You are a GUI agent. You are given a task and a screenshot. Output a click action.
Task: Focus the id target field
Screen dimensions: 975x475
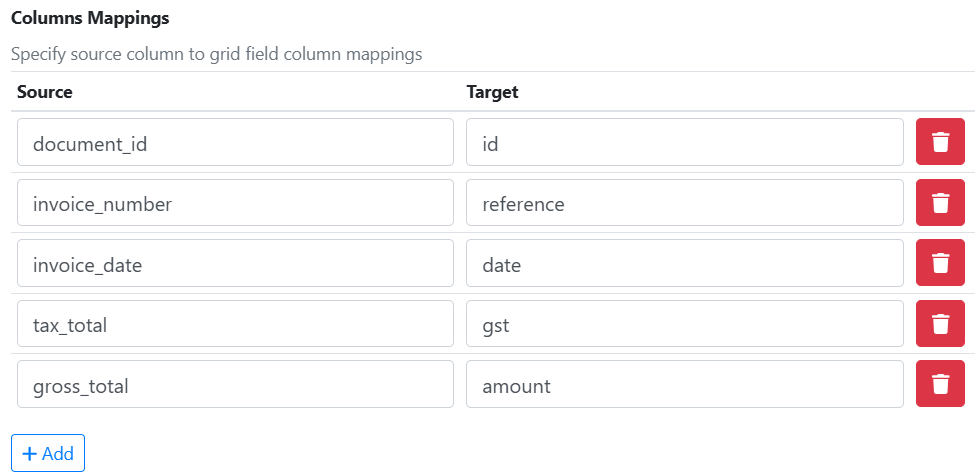coord(685,143)
